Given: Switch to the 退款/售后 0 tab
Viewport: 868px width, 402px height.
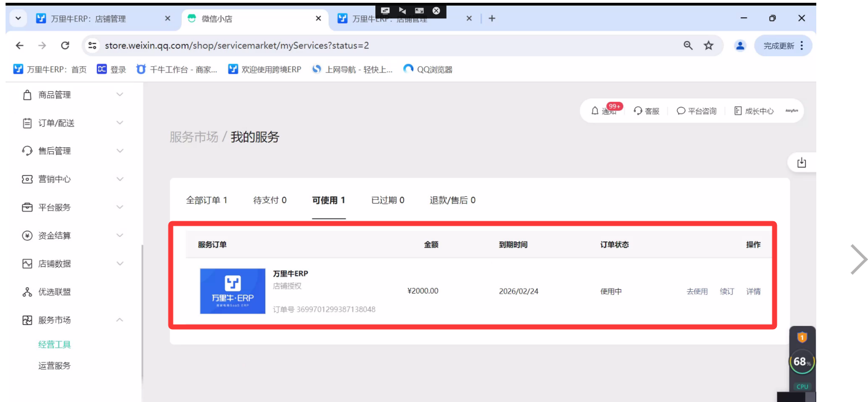Looking at the screenshot, I should [x=453, y=200].
